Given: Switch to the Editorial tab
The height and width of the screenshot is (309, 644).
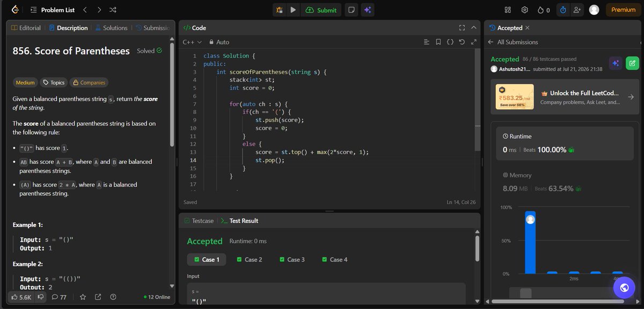Looking at the screenshot, I should coord(26,28).
